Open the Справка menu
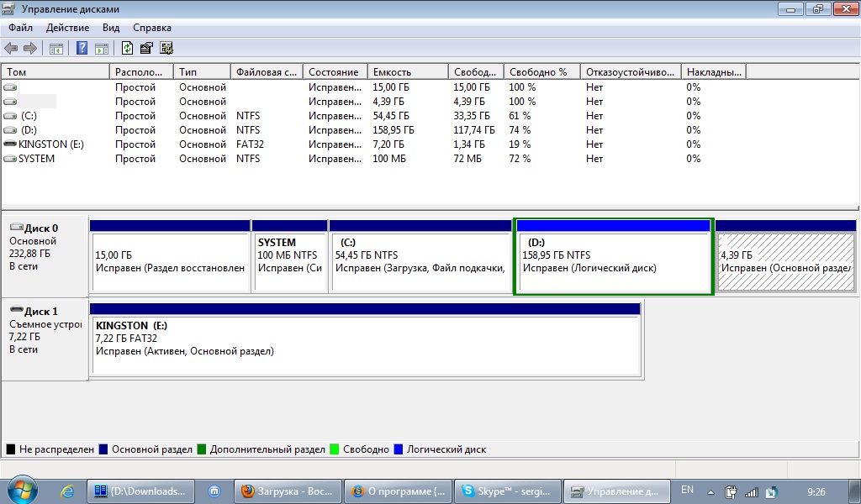This screenshot has height=504, width=861. pos(152,28)
